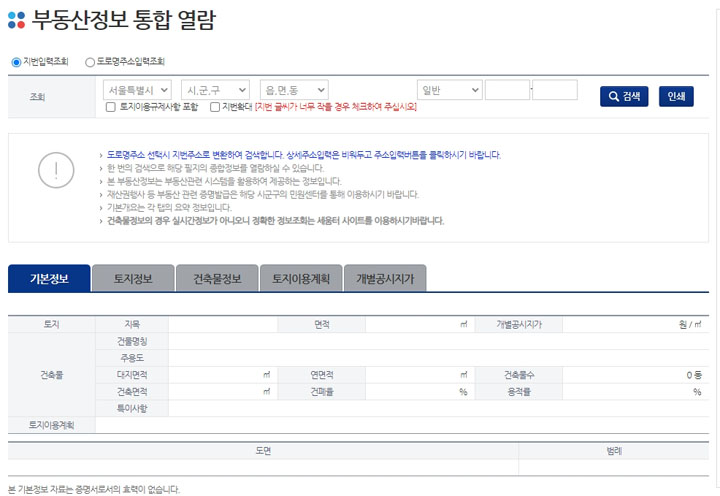Click the 원 / ㎡ price unit value
The image size is (720, 496).
tap(690, 325)
